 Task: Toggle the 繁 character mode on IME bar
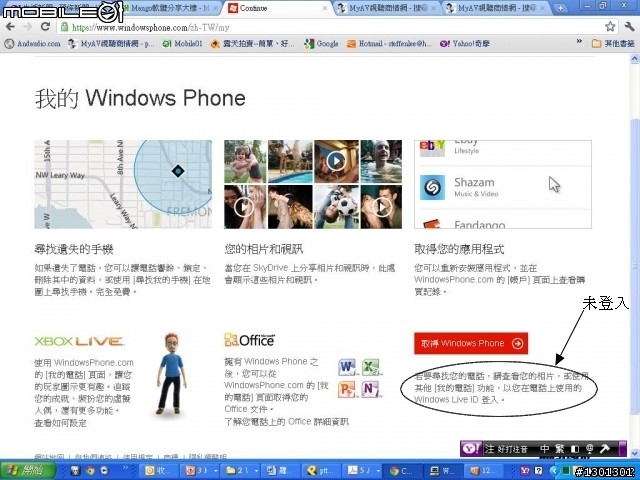(559, 449)
